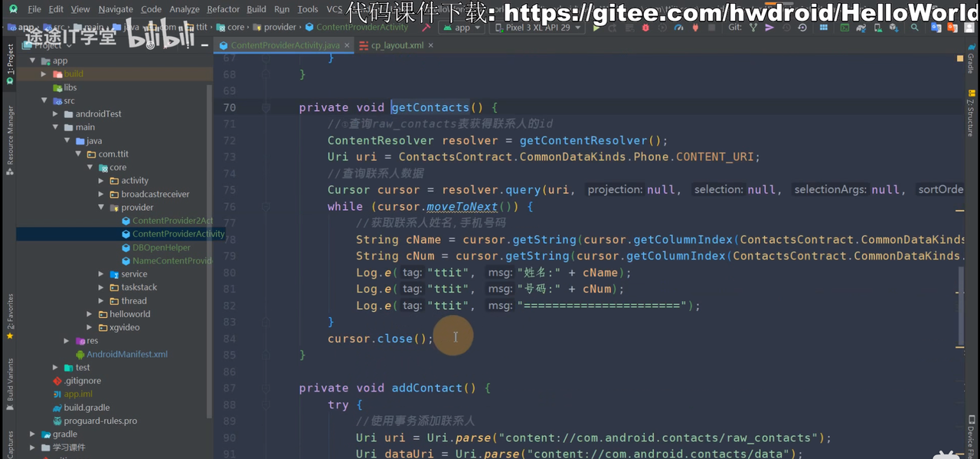
Task: Open the File menu
Action: (x=34, y=9)
